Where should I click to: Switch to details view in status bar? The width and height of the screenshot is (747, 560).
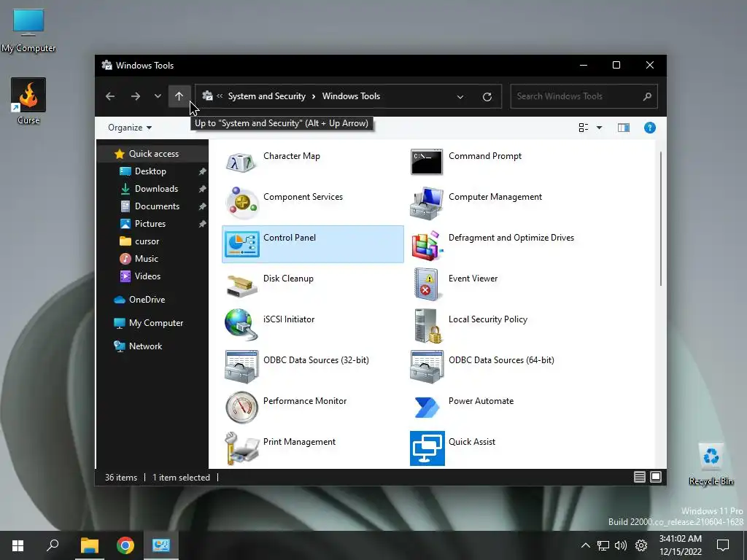pyautogui.click(x=639, y=477)
